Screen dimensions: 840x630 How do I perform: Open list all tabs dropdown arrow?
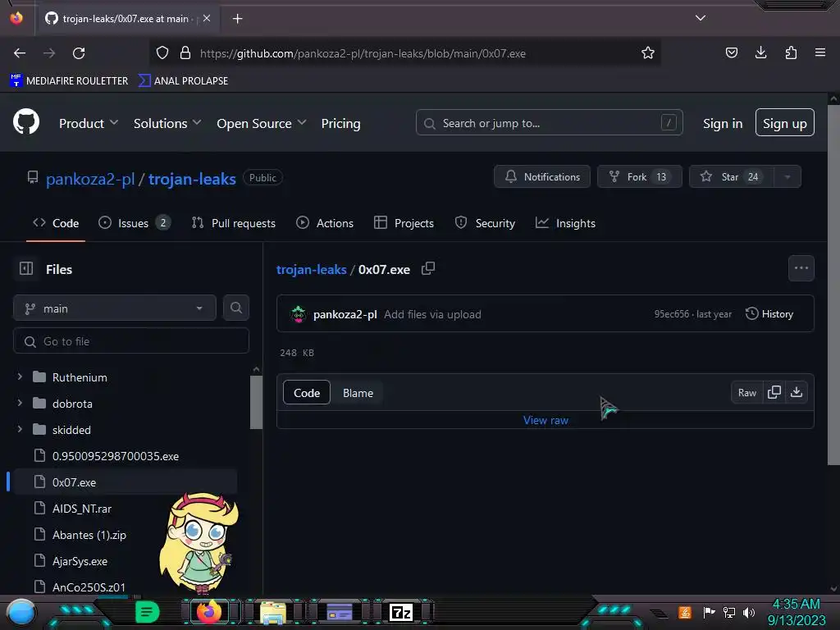tap(701, 18)
